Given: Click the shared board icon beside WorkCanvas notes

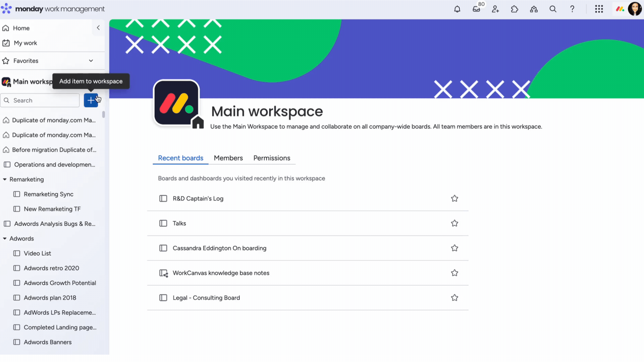Looking at the screenshot, I should pos(163,273).
